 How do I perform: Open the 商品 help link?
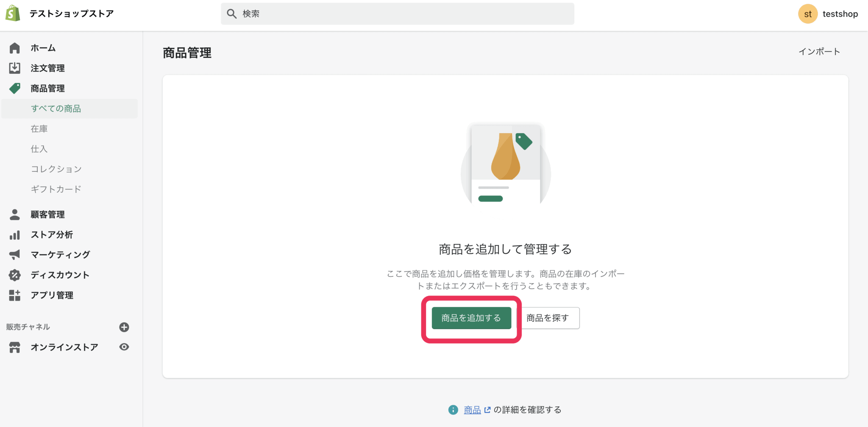472,410
